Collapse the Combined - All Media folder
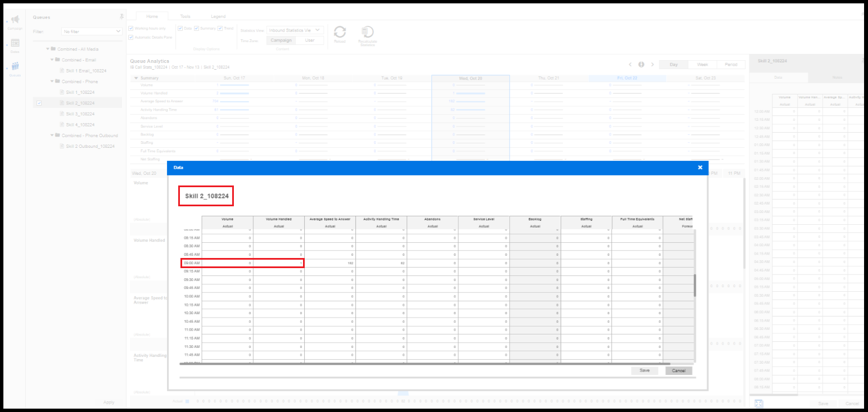The image size is (868, 412). tap(48, 49)
